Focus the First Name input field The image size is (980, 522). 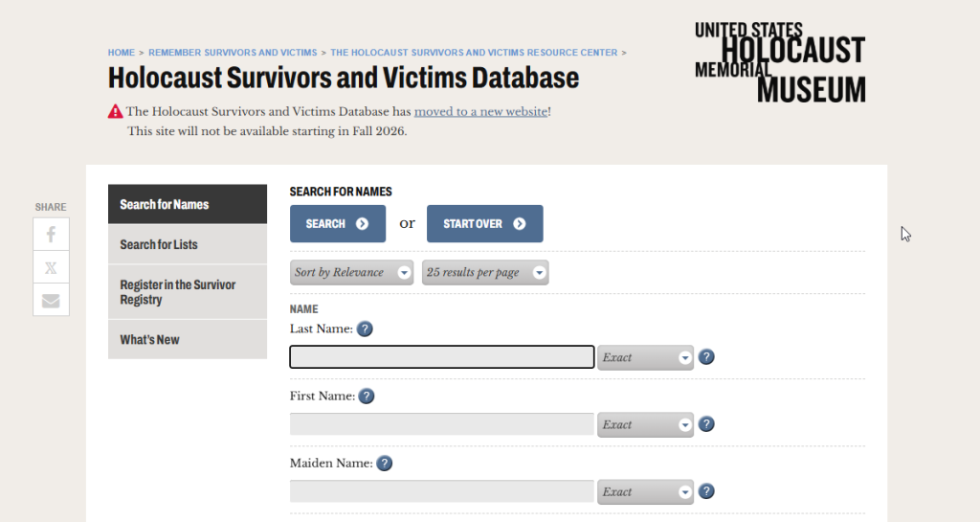point(442,424)
